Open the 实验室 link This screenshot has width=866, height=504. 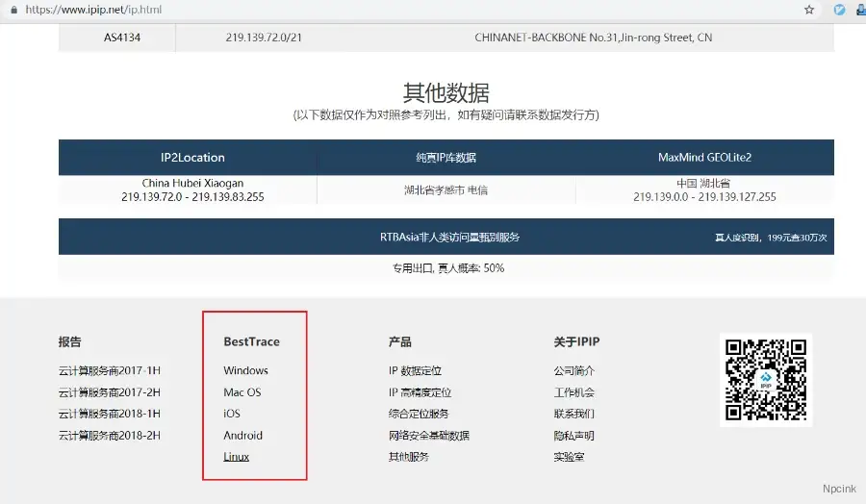click(x=569, y=457)
